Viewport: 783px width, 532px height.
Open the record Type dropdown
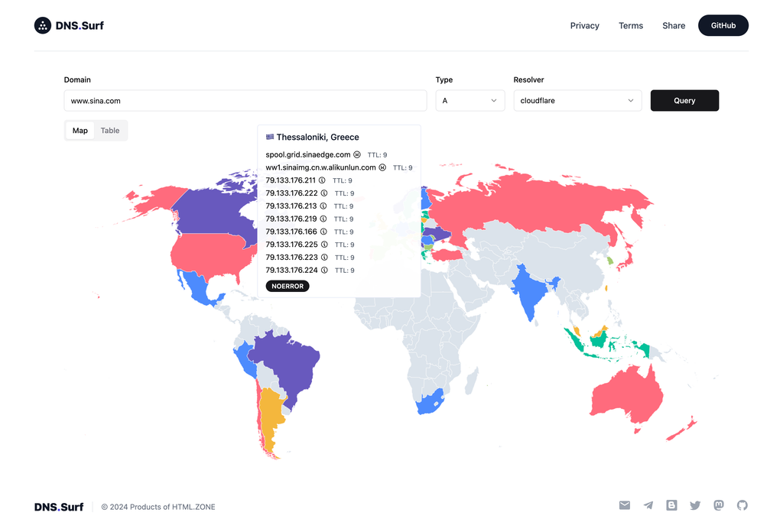click(469, 101)
